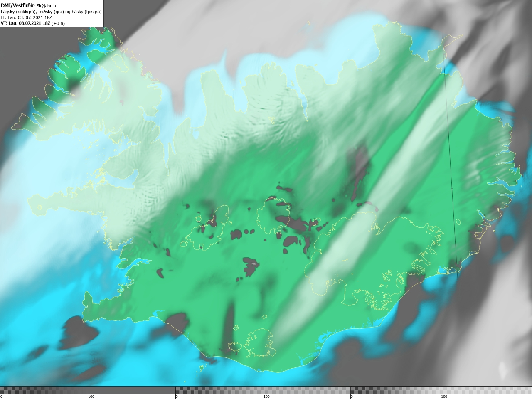
Task: Click the dark gray low-cloud color scale bar
Action: 88,390
